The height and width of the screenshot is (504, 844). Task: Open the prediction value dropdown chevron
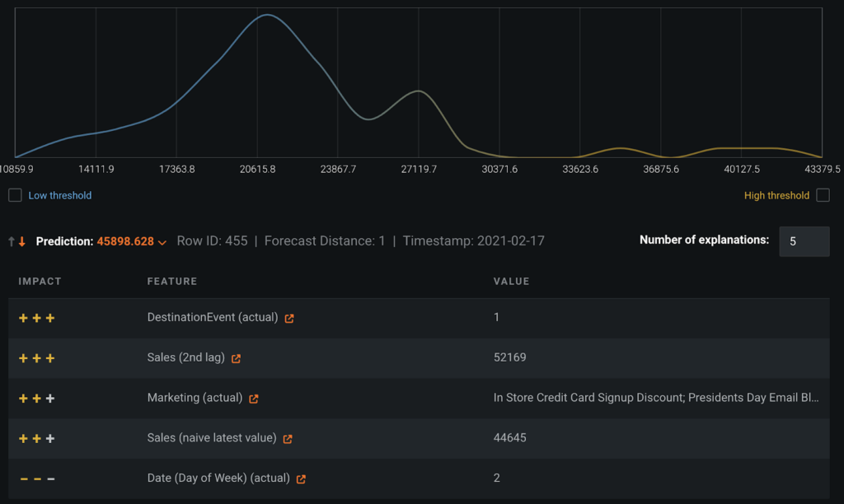coord(162,241)
